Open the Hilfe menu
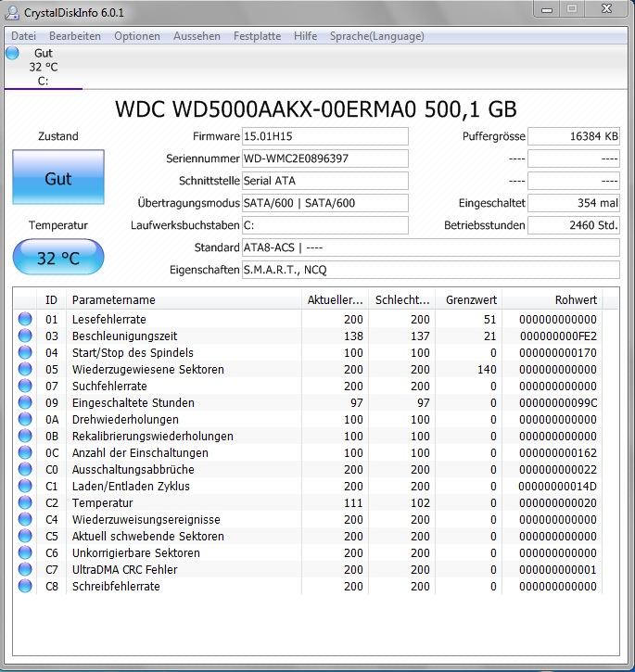Image resolution: width=635 pixels, height=672 pixels. pos(306,36)
